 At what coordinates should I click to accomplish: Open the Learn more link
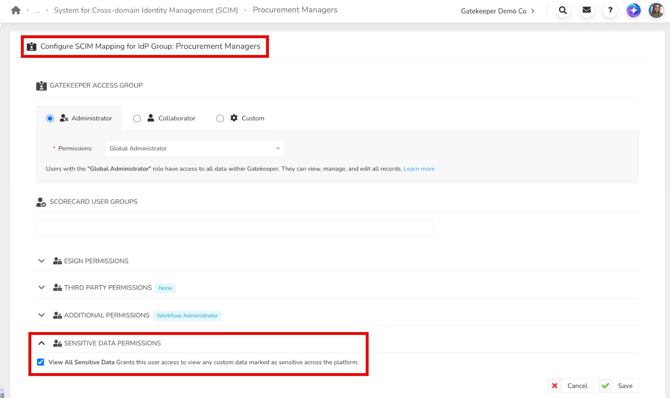click(419, 169)
